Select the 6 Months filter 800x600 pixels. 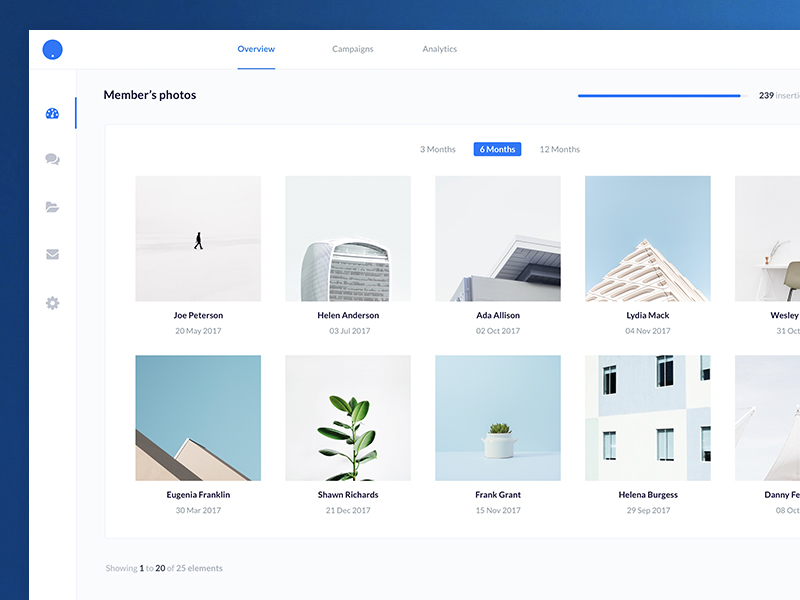pyautogui.click(x=497, y=149)
